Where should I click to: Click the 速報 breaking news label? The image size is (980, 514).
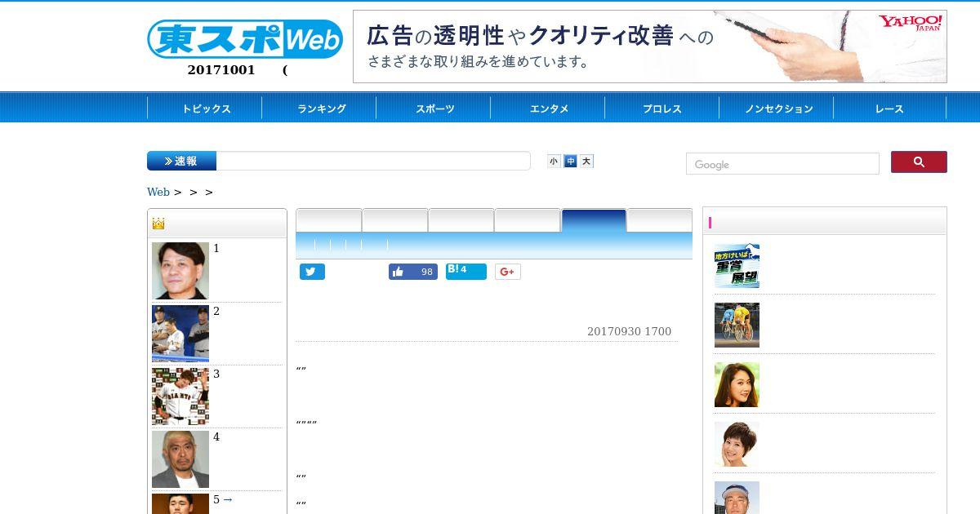click(181, 161)
